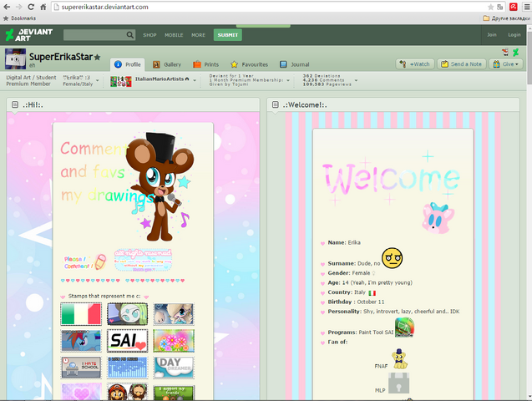Click the blonde princess stamp
532x401 pixels.
pos(174,314)
